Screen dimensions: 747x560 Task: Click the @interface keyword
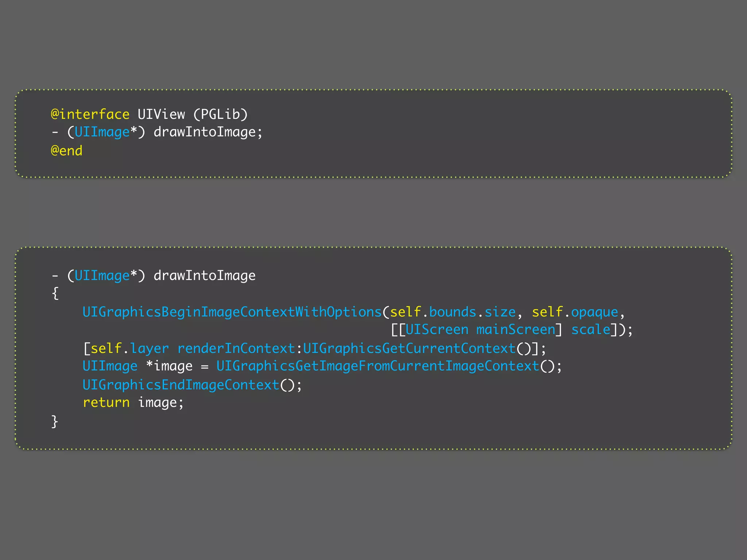click(90, 114)
